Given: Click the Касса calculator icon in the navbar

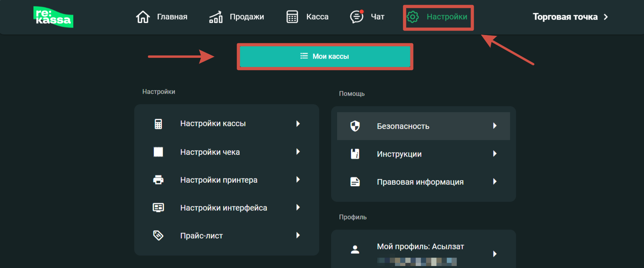Looking at the screenshot, I should pos(292,17).
